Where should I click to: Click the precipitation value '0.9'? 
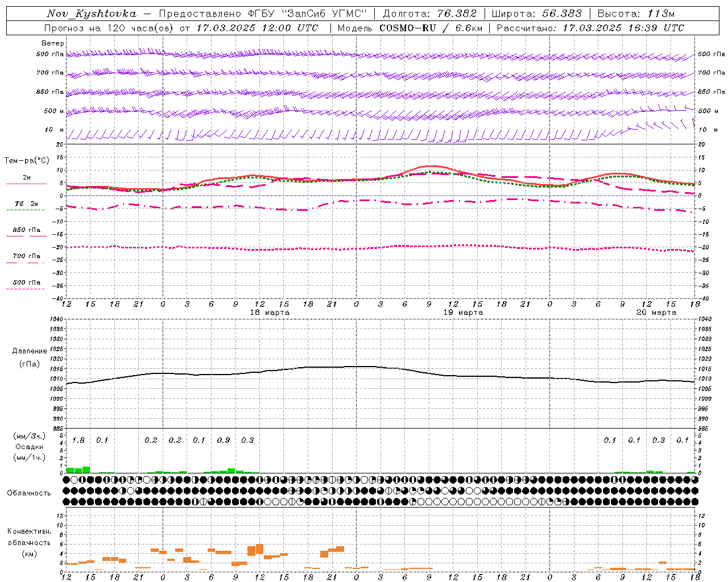[x=224, y=440]
